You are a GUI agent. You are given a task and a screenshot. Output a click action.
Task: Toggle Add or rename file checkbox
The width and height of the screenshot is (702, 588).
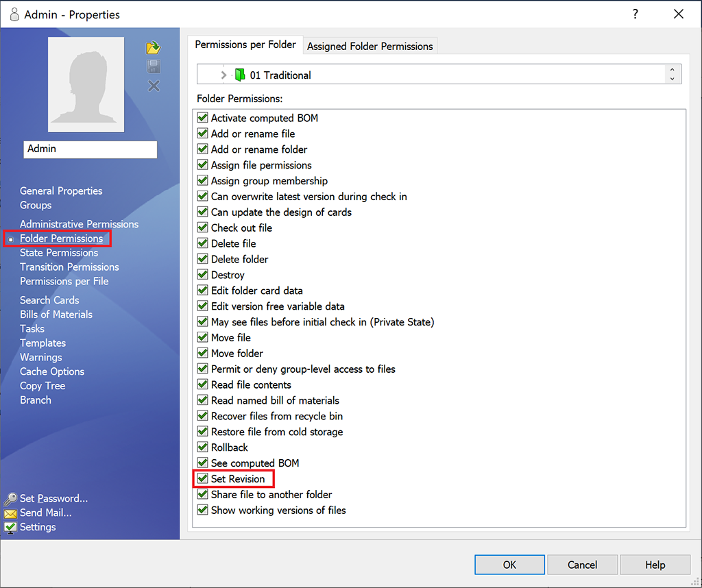click(202, 134)
